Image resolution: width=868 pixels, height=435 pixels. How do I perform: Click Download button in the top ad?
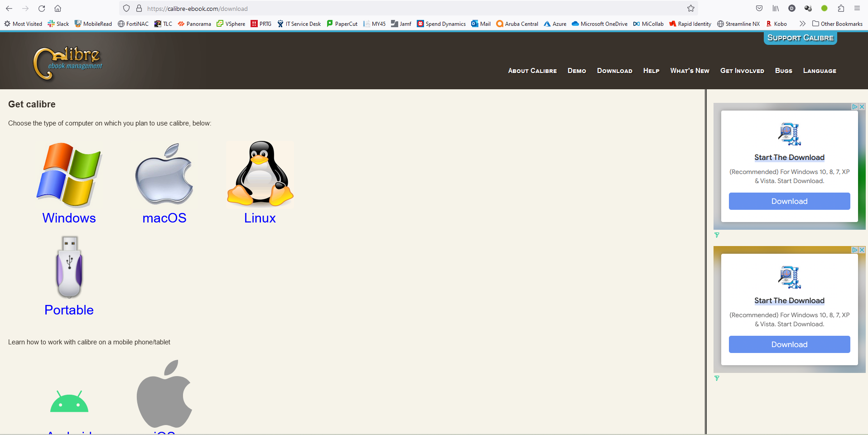coord(790,201)
